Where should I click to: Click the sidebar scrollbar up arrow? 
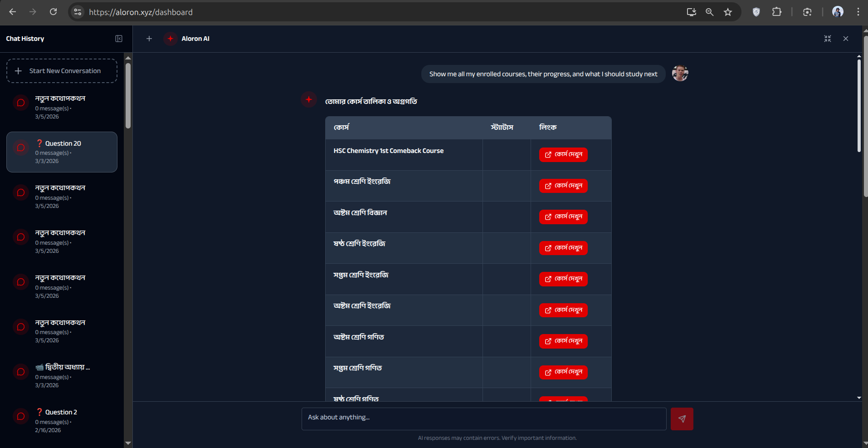click(128, 58)
